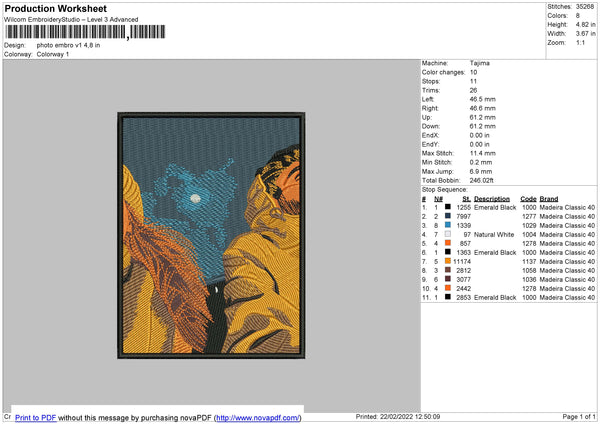Image resolution: width=600 pixels, height=424 pixels.
Task: Click the Min Stitch value 0.2 mm
Action: [481, 162]
